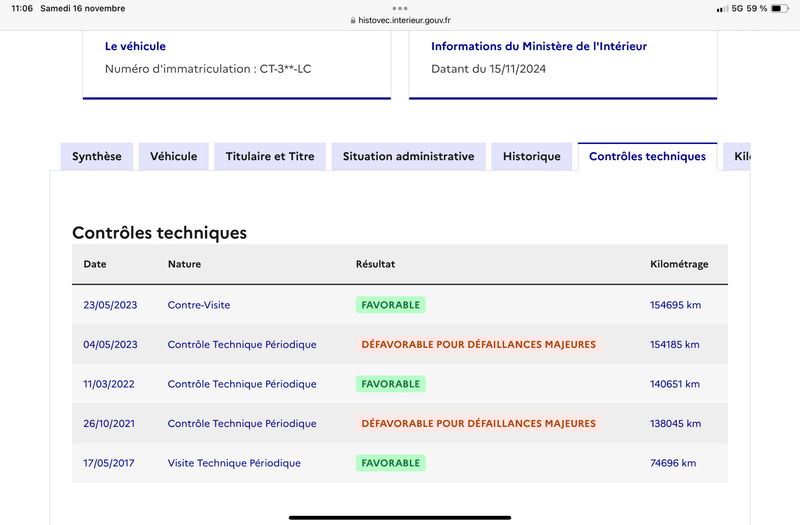Open the Synthèse tab
The width and height of the screenshot is (800, 525).
point(96,156)
